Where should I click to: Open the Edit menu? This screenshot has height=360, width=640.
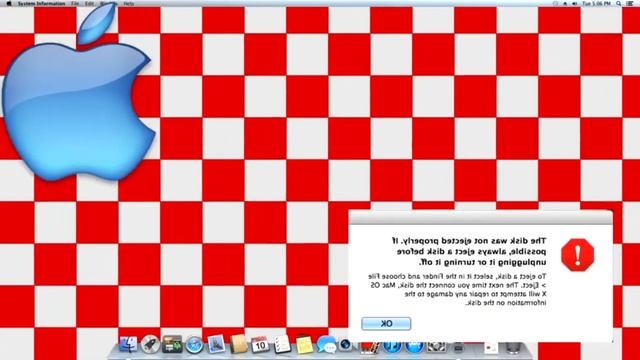coord(89,3)
